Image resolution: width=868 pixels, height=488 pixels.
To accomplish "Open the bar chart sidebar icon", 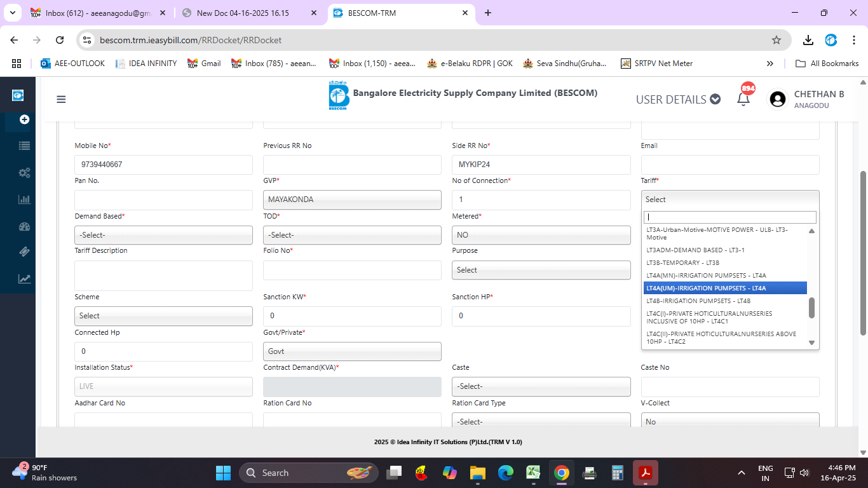I will (24, 200).
